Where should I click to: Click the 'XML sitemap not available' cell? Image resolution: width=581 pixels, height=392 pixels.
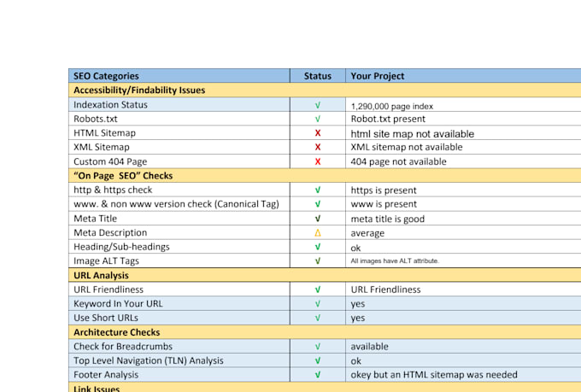[x=463, y=147]
